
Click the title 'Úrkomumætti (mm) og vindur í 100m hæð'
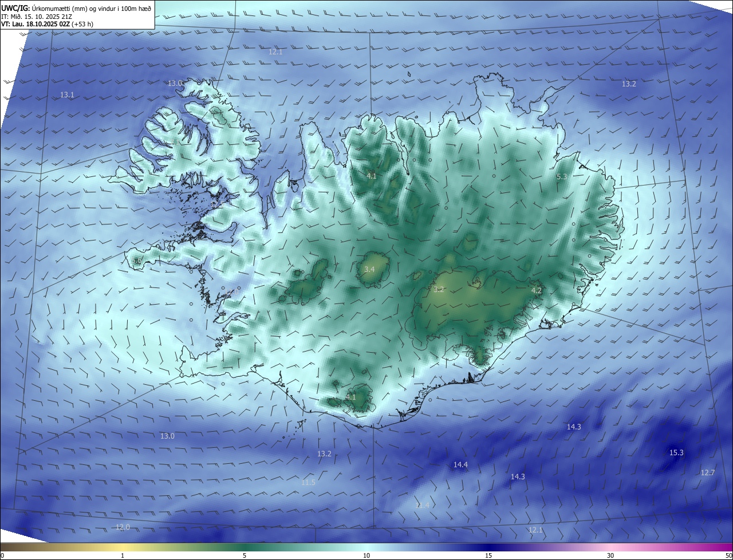point(92,8)
